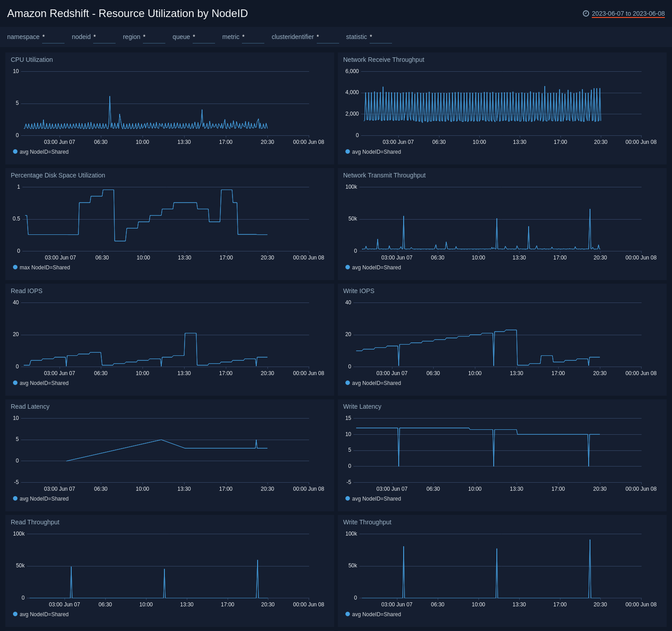
Task: Click the clock icon beside the time range
Action: pos(586,14)
